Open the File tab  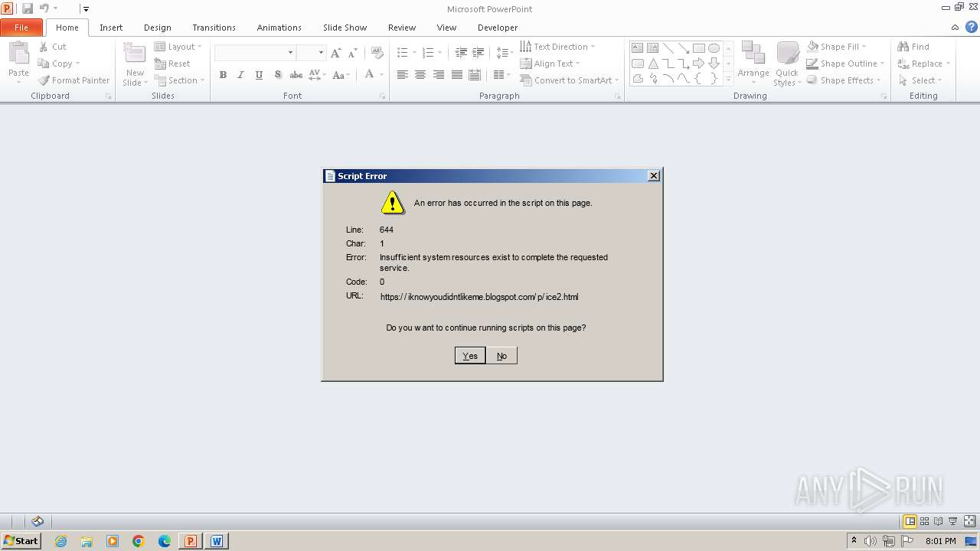point(21,28)
